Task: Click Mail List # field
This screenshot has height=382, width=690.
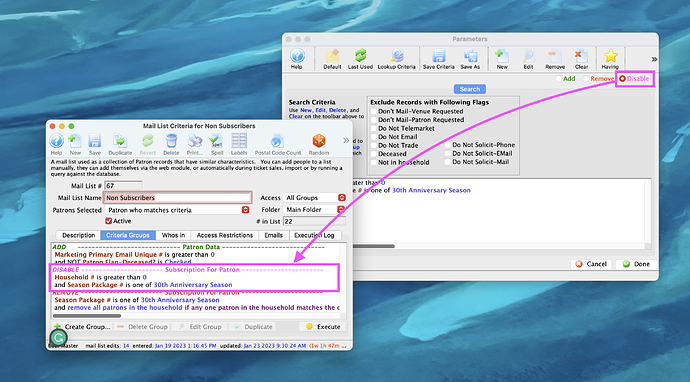Action: coord(124,186)
